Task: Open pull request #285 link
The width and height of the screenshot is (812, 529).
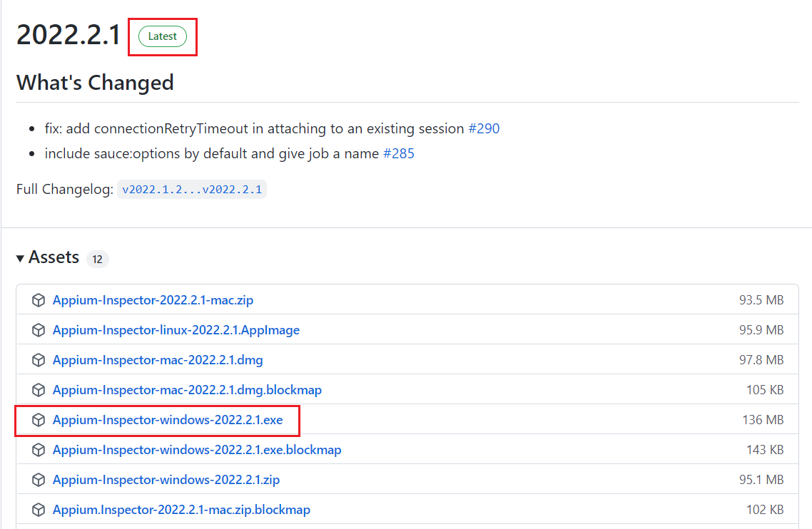Action: pos(399,154)
